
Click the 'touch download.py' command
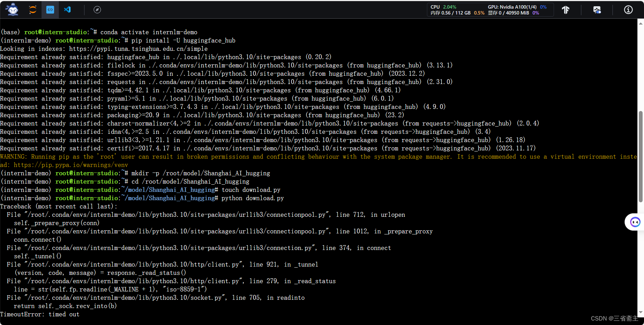tap(251, 190)
